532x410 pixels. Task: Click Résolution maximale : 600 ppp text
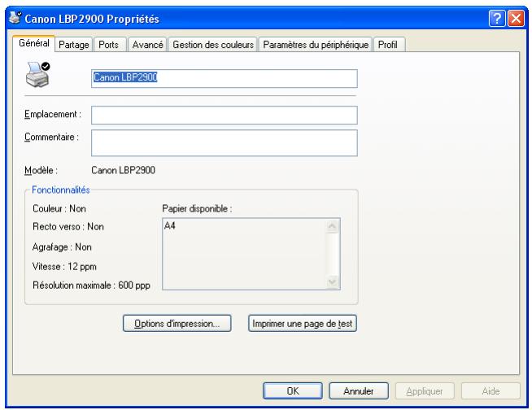(91, 285)
